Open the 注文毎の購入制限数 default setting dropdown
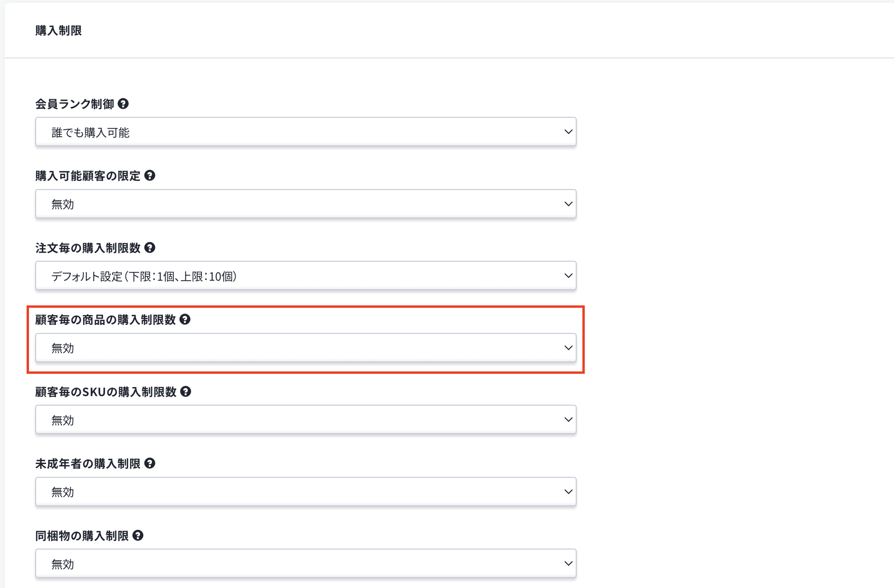The width and height of the screenshot is (894, 588). [x=305, y=276]
